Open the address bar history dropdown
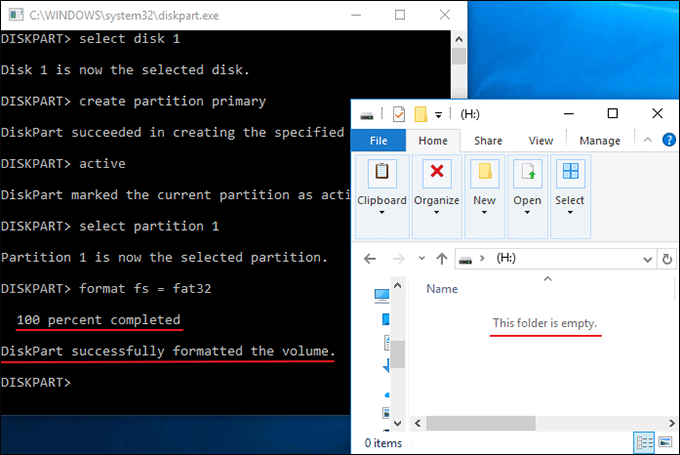 (647, 260)
